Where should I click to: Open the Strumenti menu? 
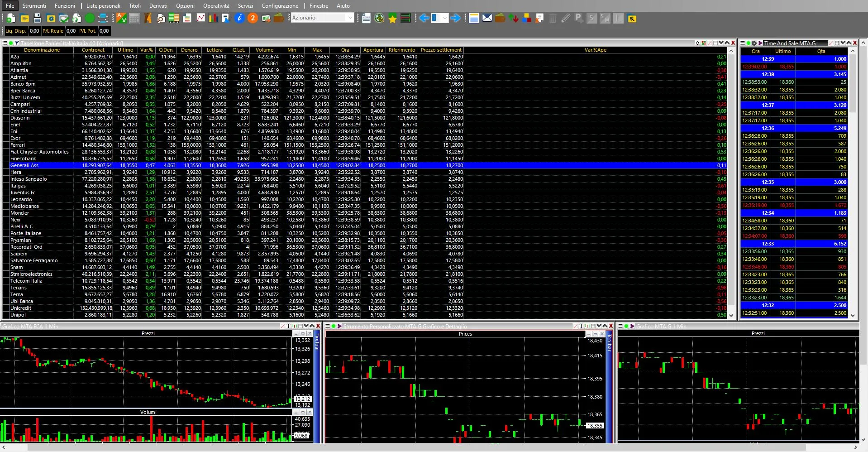[34, 6]
